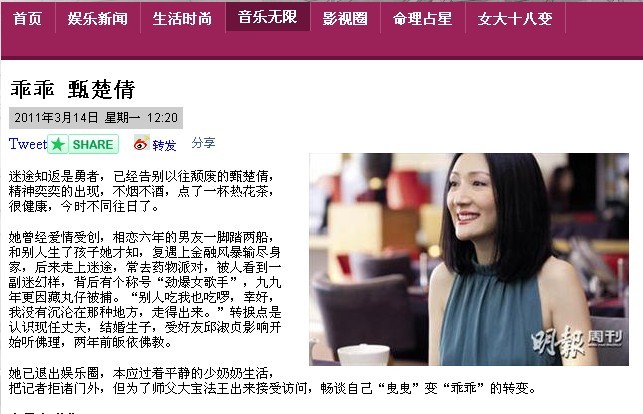Viewport: 643px width, 414px height.
Task: Click the 明報周刊 watermark on photo
Action: click(577, 341)
